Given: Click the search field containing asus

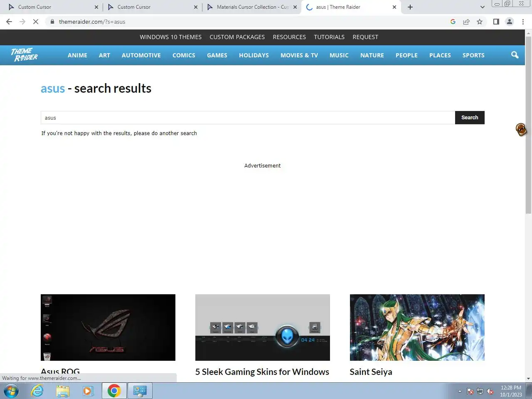Looking at the screenshot, I should pyautogui.click(x=248, y=118).
